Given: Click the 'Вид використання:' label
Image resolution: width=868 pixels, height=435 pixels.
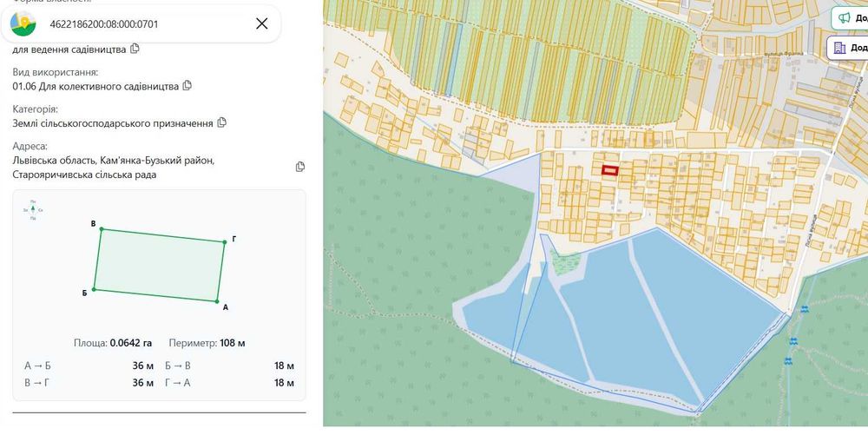Looking at the screenshot, I should pyautogui.click(x=56, y=72).
